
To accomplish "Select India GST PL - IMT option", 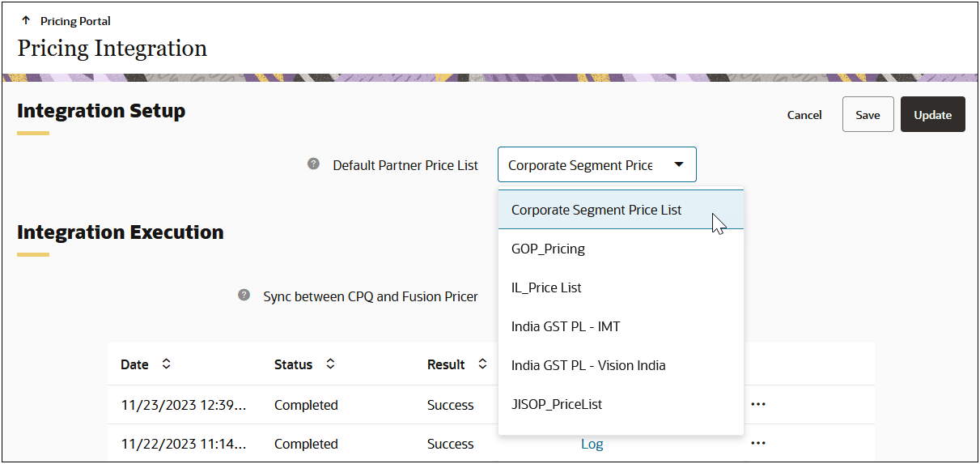I will pos(621,326).
